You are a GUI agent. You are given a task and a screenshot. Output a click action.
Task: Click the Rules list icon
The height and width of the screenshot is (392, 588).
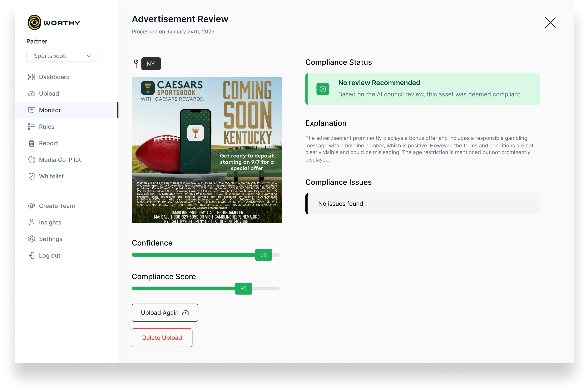point(31,127)
